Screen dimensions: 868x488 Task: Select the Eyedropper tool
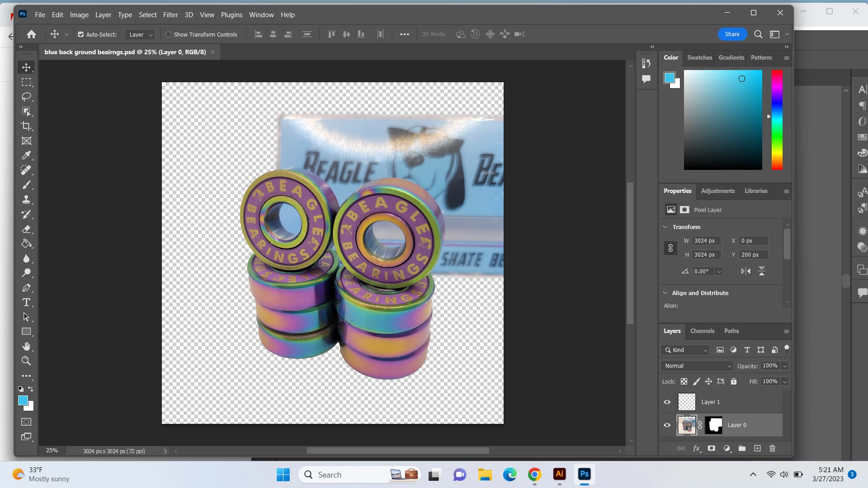tap(26, 155)
